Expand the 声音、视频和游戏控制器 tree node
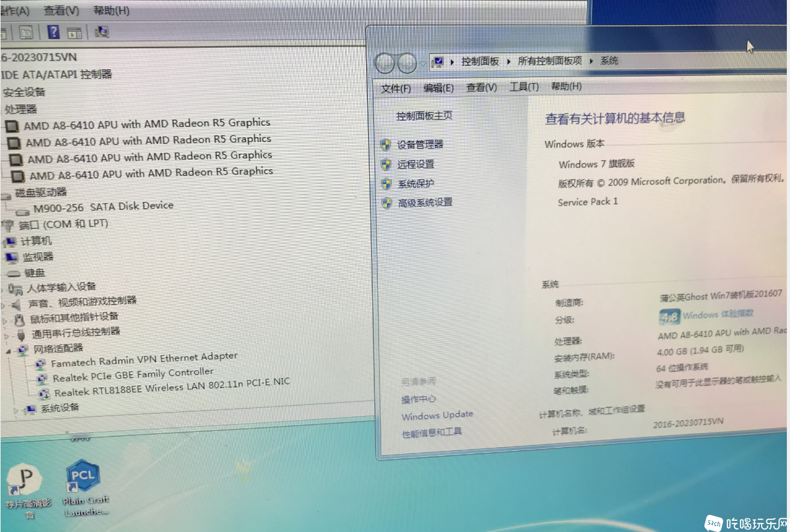The height and width of the screenshot is (532, 790). [x=3, y=305]
